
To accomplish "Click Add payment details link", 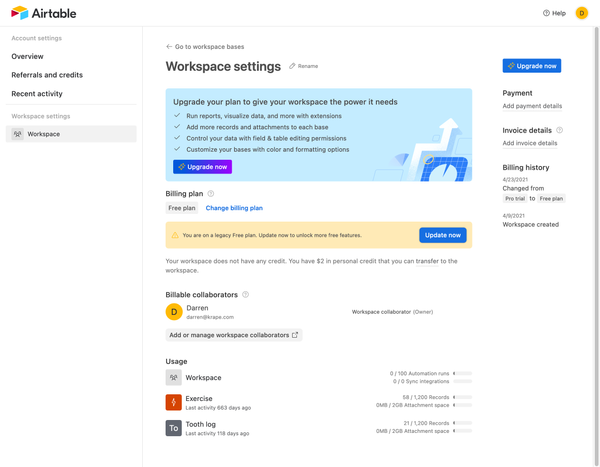I will coord(532,106).
